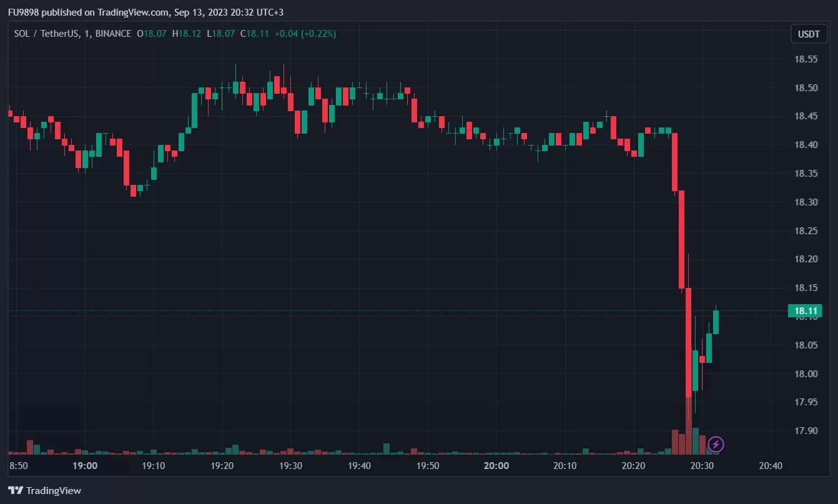838x504 pixels.
Task: Click the long red candle dropping from 18.30
Action: 681,240
